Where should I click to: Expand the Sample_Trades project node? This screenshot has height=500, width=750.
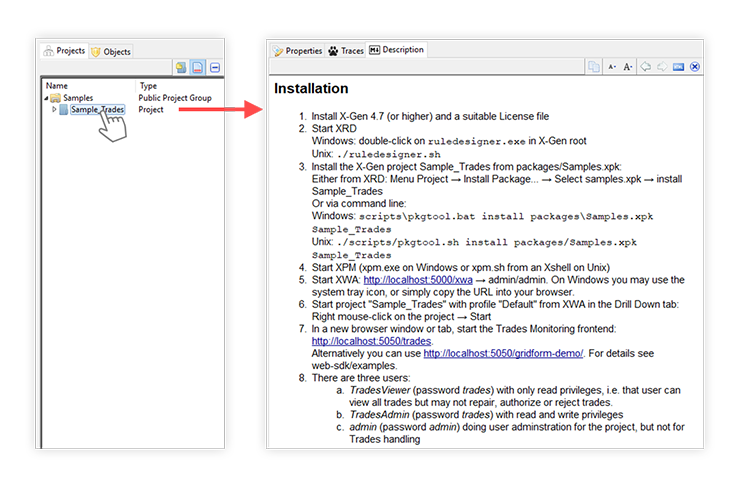point(54,110)
